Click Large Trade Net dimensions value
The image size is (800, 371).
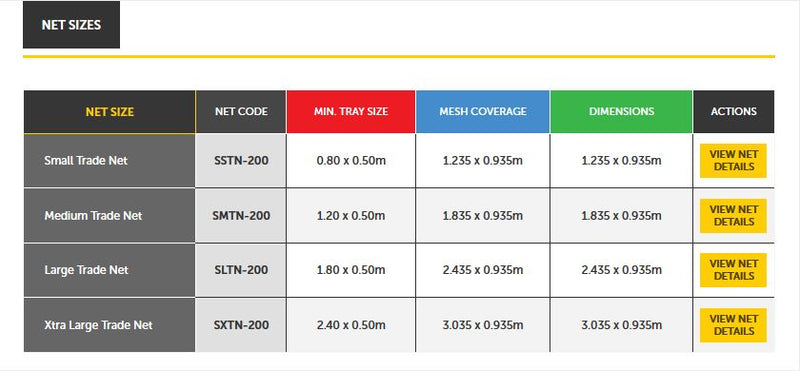621,270
